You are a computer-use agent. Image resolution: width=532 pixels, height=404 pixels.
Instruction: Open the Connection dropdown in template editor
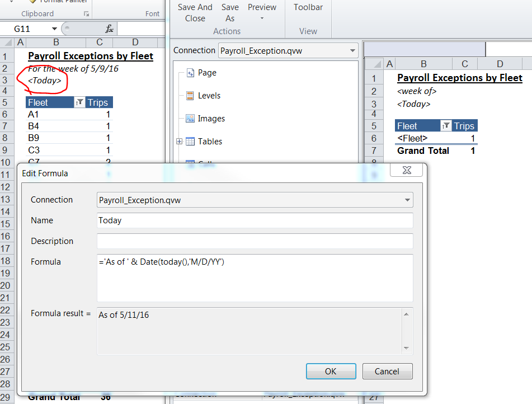[x=352, y=50]
